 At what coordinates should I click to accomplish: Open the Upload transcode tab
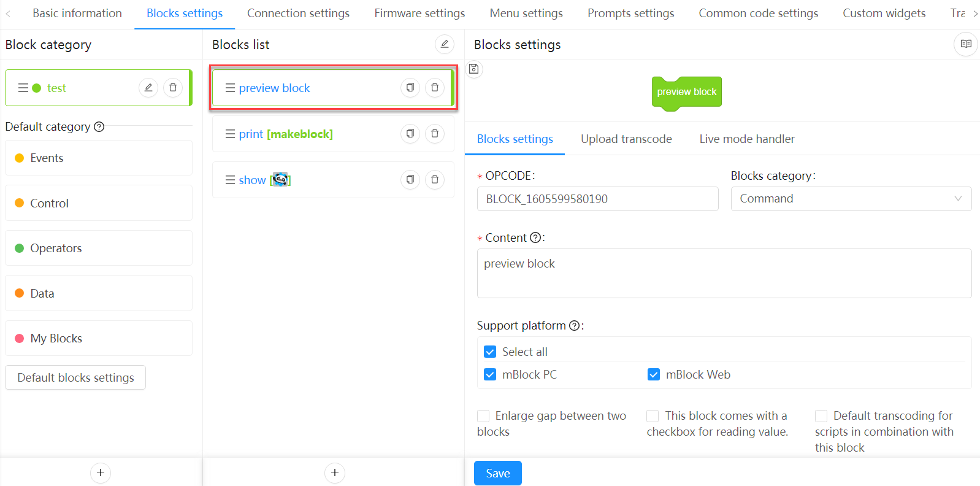click(x=626, y=139)
